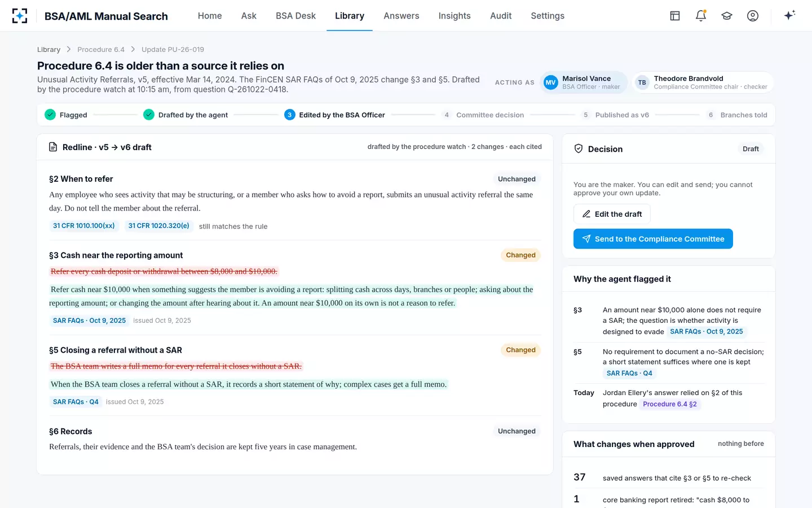Open 31 CFR 1010.100(xx) citation
The height and width of the screenshot is (508, 812).
click(x=84, y=226)
